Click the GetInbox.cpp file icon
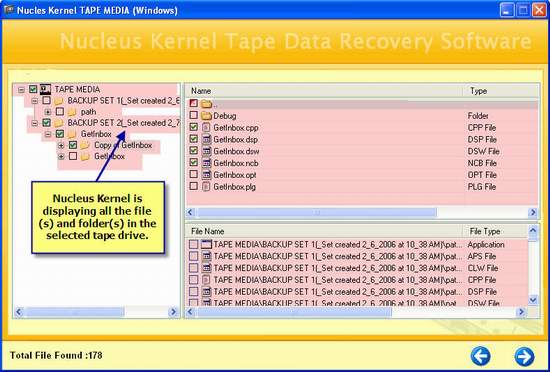This screenshot has width=550, height=372. point(207,127)
